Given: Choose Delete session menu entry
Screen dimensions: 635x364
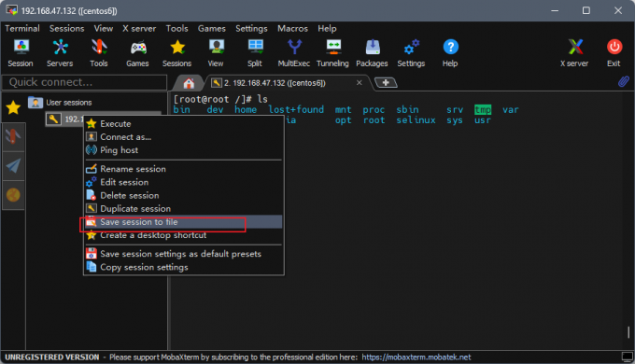Looking at the screenshot, I should point(183,196).
